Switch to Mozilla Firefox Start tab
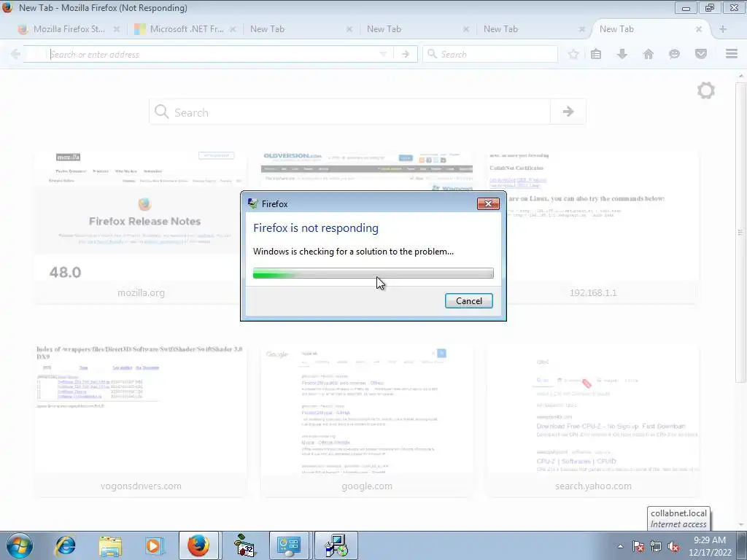Viewport: 747px width, 560px height. (x=69, y=29)
